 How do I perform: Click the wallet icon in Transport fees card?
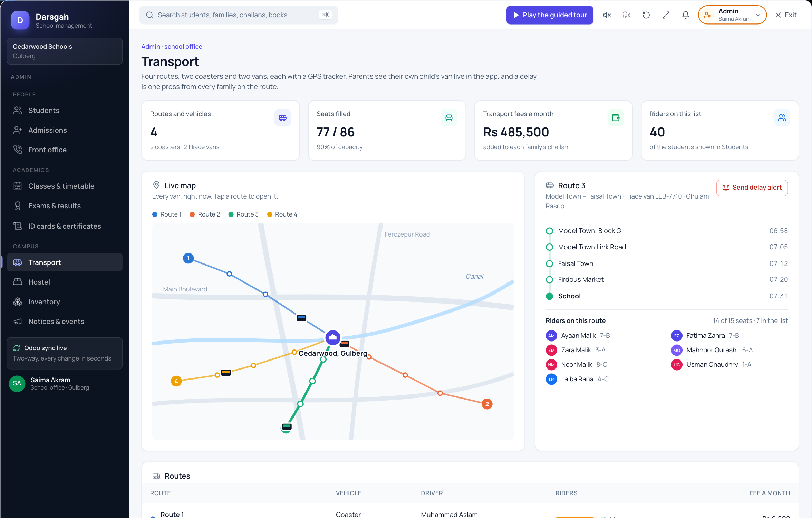click(616, 118)
